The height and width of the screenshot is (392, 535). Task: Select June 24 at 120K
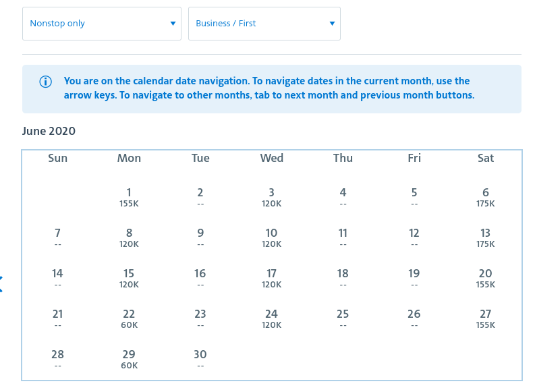(x=272, y=318)
